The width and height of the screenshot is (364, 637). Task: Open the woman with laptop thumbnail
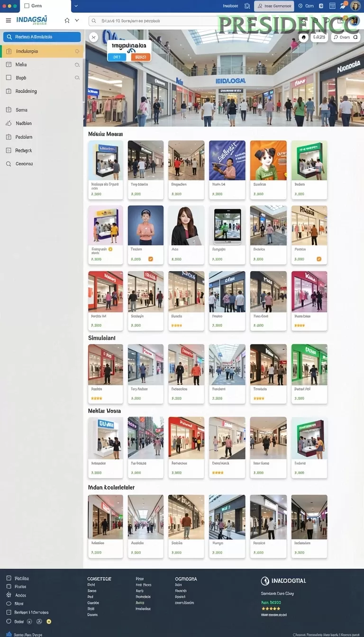click(x=186, y=225)
